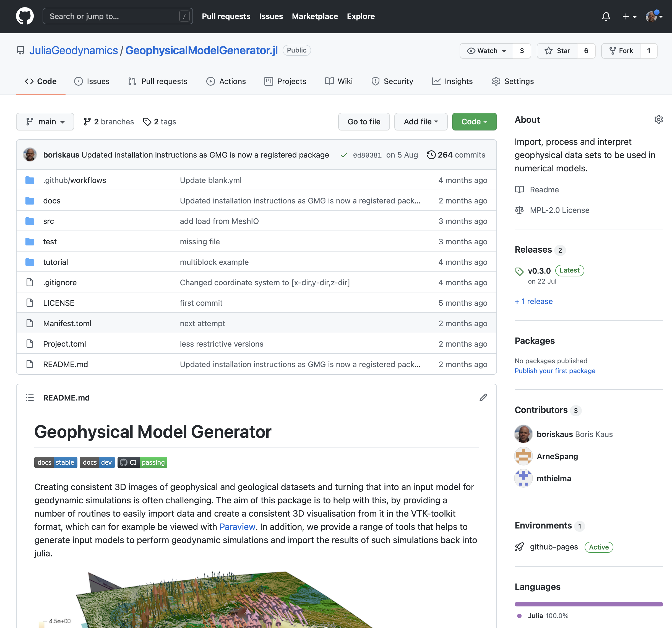The image size is (672, 628).
Task: Open the plus create-new menu
Action: [x=629, y=16]
